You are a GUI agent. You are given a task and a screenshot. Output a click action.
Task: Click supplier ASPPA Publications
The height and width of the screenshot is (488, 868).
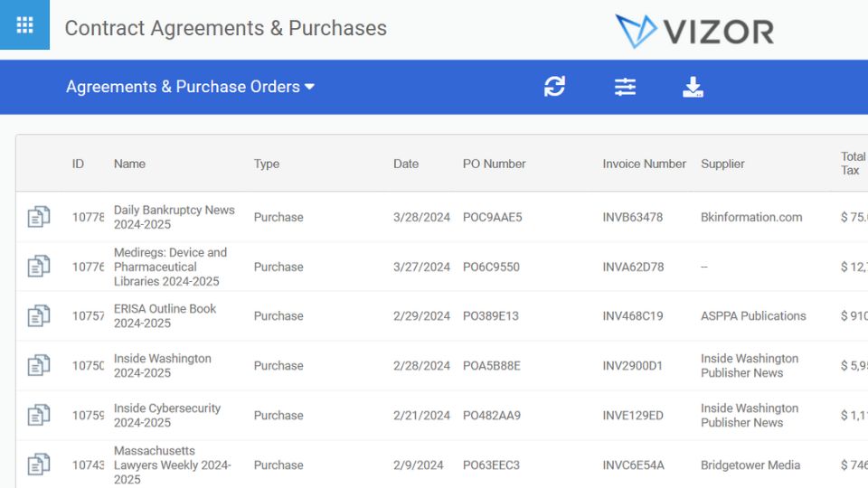(x=753, y=316)
